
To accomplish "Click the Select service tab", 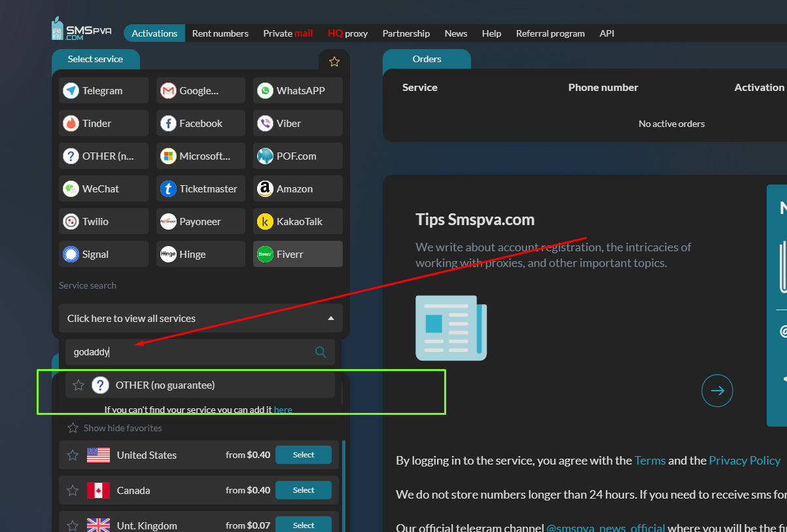I will tap(96, 59).
